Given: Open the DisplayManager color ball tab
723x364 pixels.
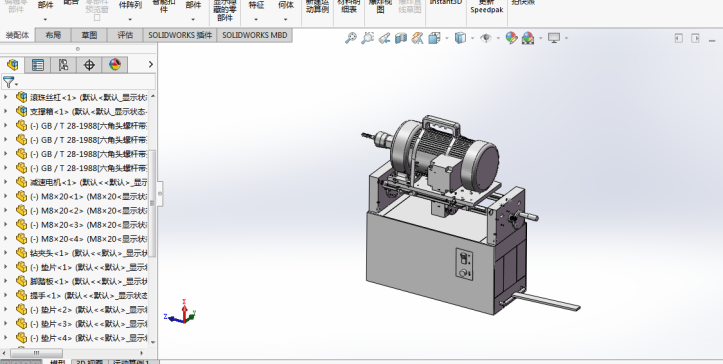Looking at the screenshot, I should [x=115, y=65].
